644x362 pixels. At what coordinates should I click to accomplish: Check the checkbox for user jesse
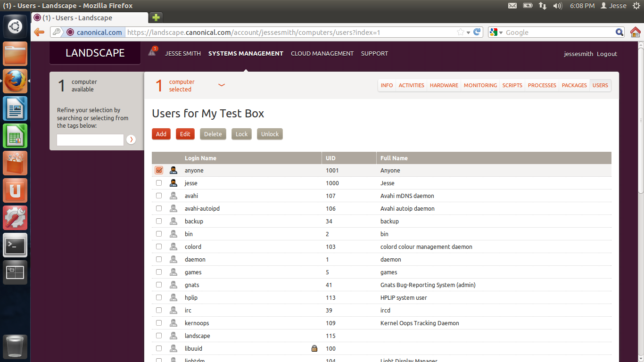point(159,183)
